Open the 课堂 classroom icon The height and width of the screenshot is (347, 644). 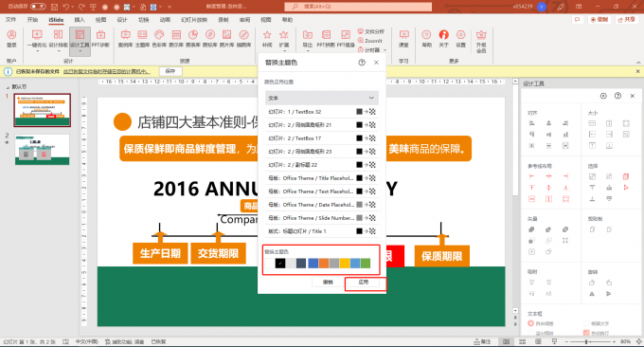(x=403, y=39)
